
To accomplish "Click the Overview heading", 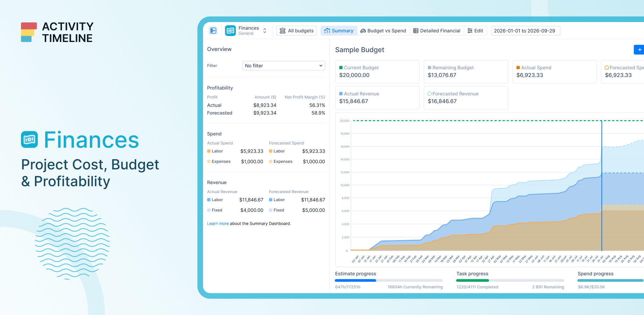I will (219, 49).
